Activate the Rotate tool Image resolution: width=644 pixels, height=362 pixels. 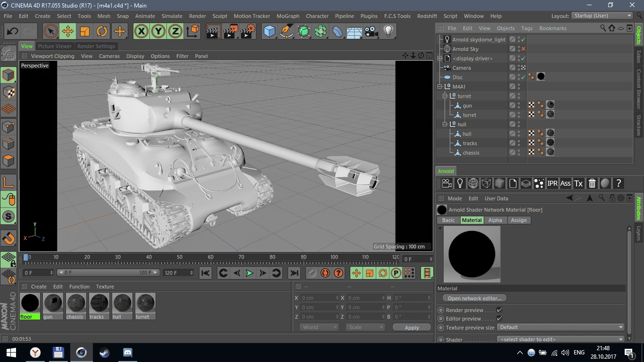pos(102,32)
